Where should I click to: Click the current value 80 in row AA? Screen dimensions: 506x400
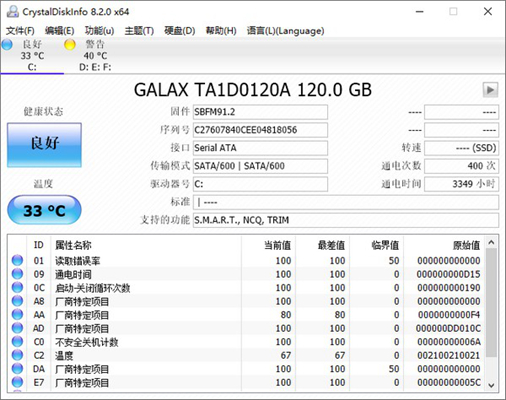pyautogui.click(x=285, y=315)
